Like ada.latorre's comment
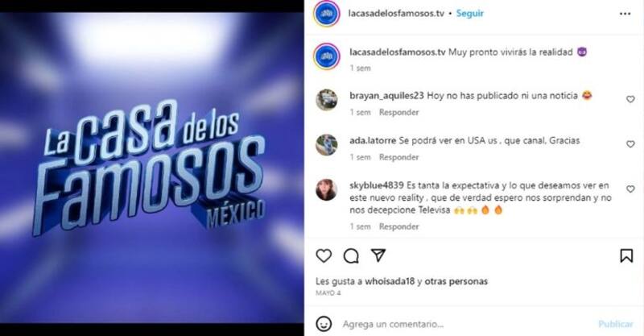 coord(630,144)
